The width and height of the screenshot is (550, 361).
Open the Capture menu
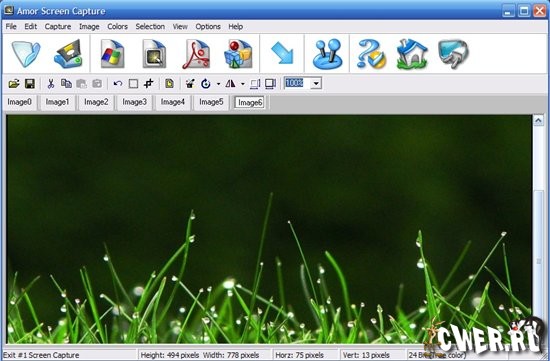click(x=58, y=27)
